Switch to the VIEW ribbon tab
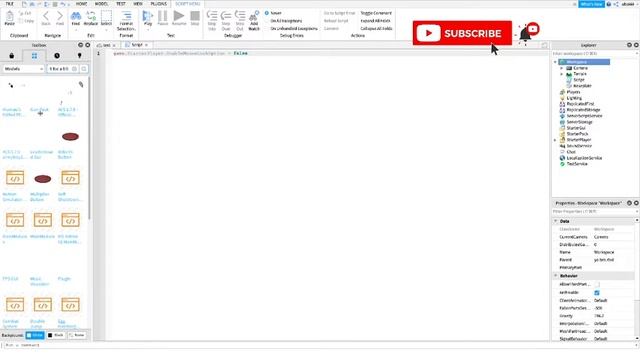The image size is (640, 360). pyautogui.click(x=138, y=4)
